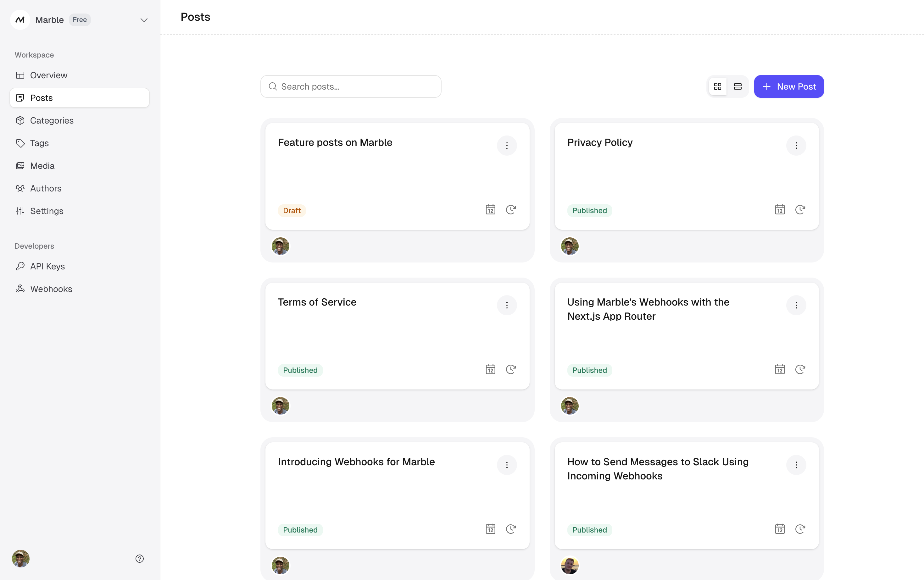Click the New Post button
The image size is (924, 580).
(788, 87)
